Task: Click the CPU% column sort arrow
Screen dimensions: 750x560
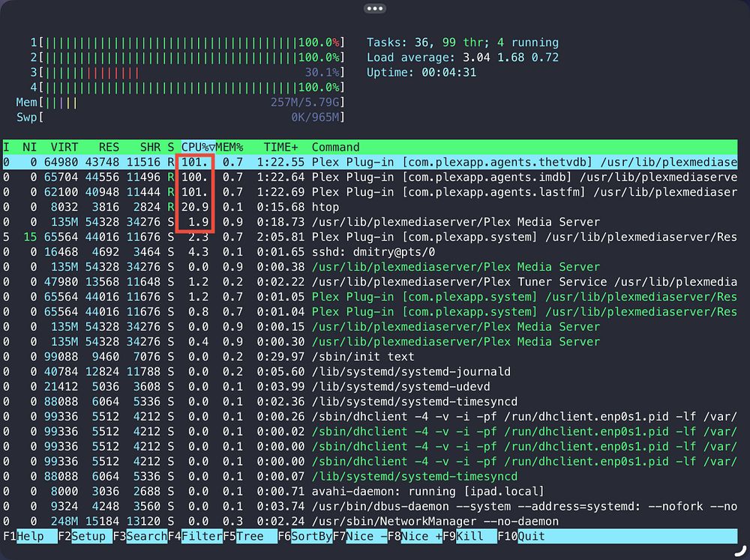Action: tap(212, 147)
